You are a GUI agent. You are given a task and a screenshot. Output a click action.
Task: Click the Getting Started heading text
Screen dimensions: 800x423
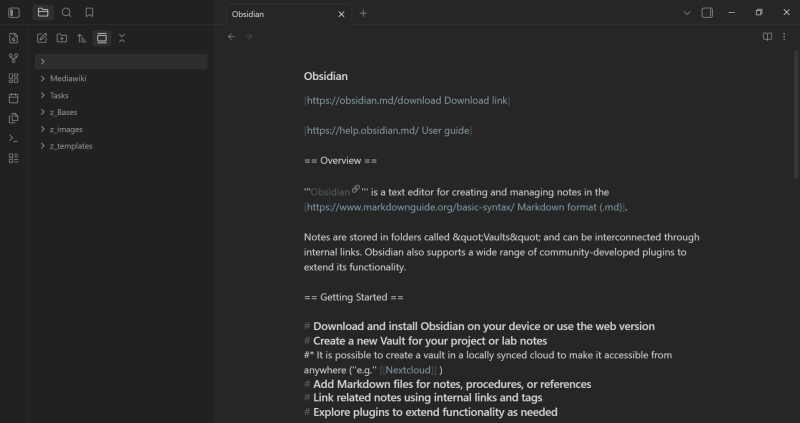[354, 297]
